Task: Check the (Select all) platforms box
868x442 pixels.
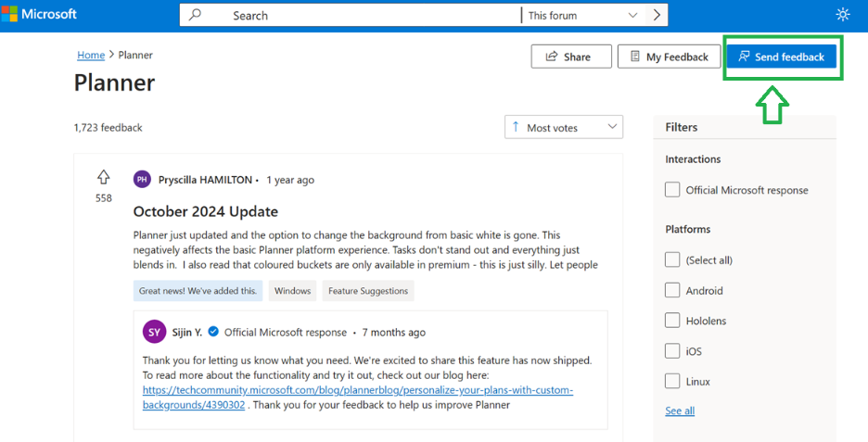Action: click(672, 259)
